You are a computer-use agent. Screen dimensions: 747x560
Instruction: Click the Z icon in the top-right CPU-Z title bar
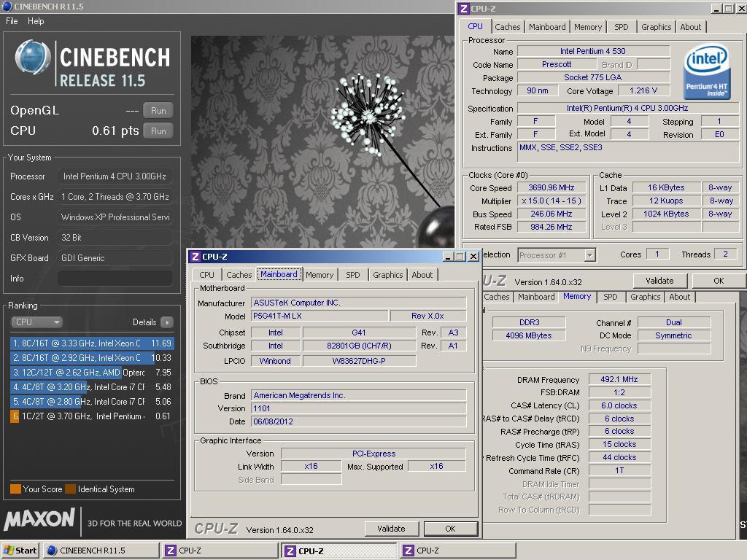coord(463,9)
